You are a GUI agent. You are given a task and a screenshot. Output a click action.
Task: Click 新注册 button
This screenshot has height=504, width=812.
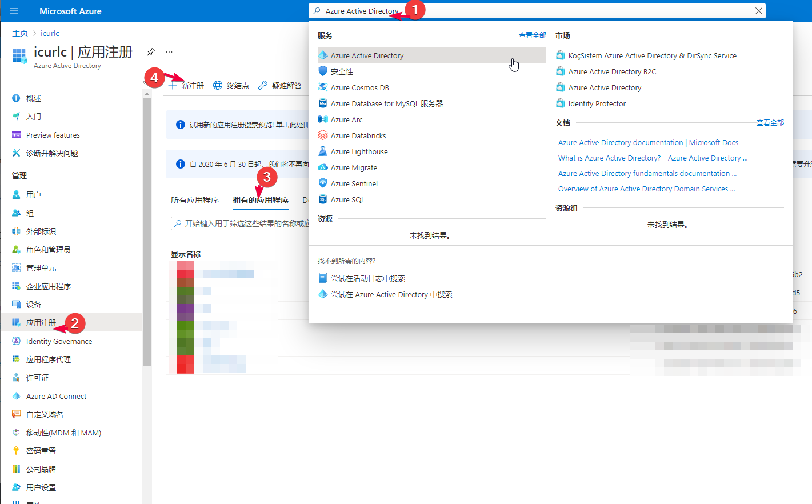186,86
